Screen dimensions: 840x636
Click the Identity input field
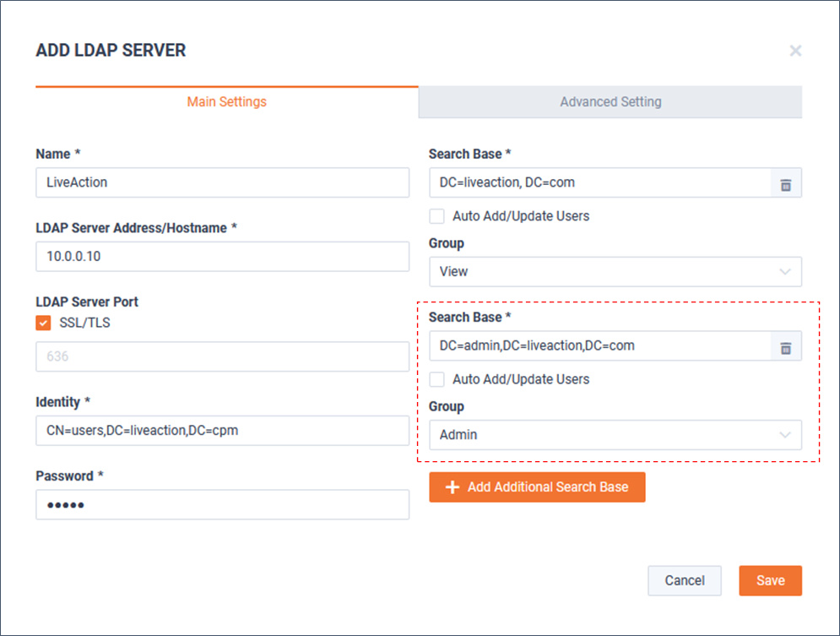pos(222,431)
